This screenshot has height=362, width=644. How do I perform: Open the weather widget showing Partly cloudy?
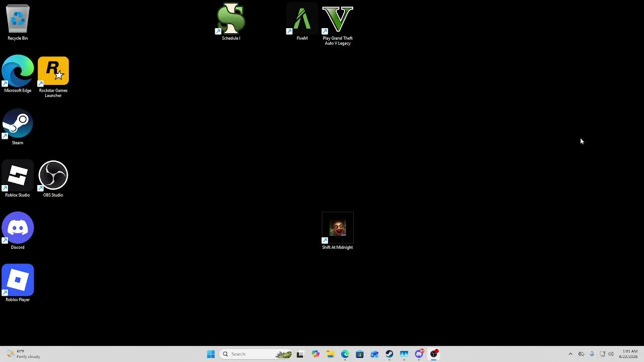23,354
